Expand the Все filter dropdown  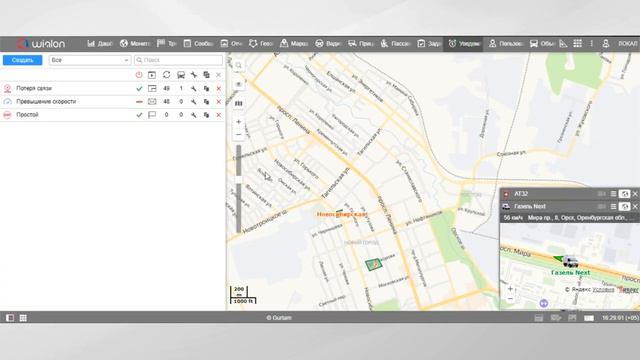click(90, 60)
